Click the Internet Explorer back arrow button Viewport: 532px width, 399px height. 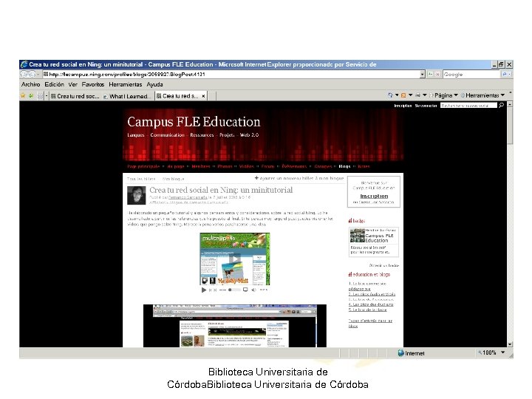click(24, 74)
